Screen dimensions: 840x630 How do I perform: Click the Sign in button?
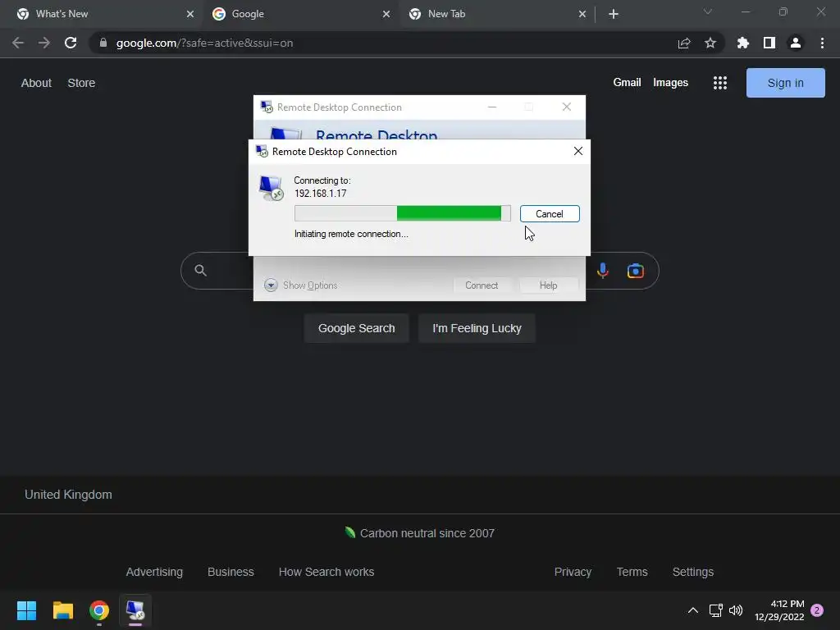[785, 83]
